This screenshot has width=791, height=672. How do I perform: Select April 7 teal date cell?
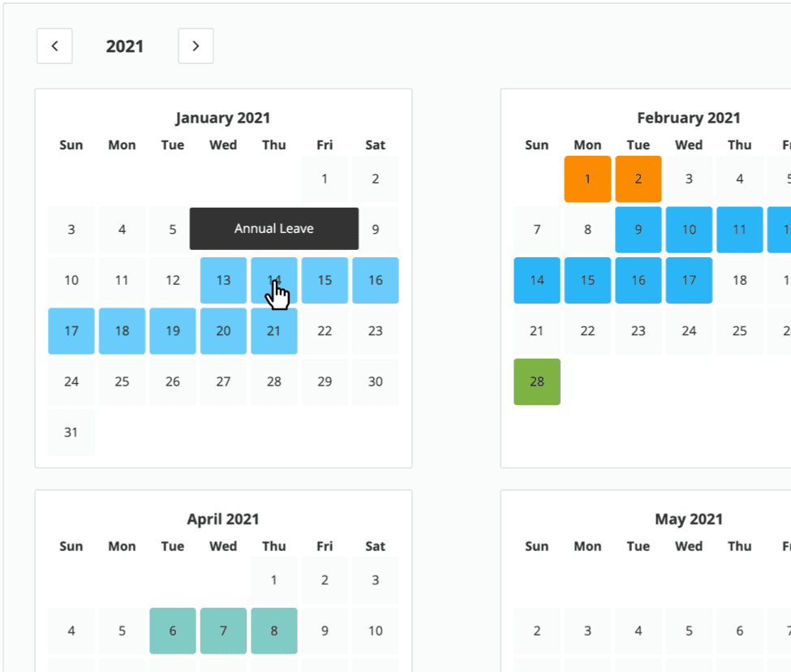pyautogui.click(x=223, y=631)
